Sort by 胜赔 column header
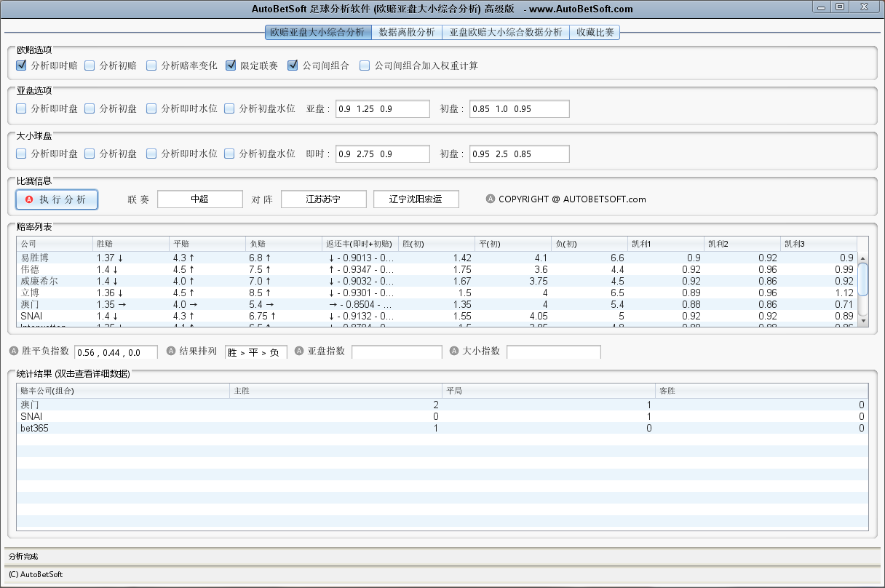The height and width of the screenshot is (588, 885). pos(132,244)
